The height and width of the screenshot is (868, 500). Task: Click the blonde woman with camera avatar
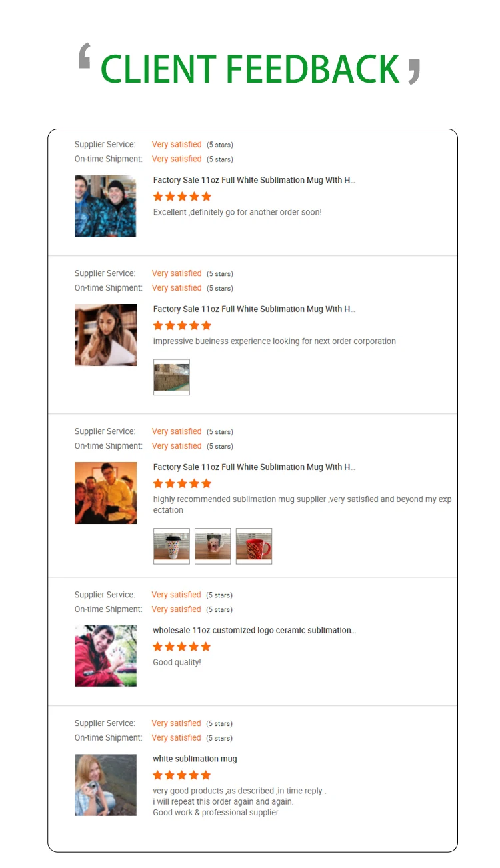pos(105,785)
